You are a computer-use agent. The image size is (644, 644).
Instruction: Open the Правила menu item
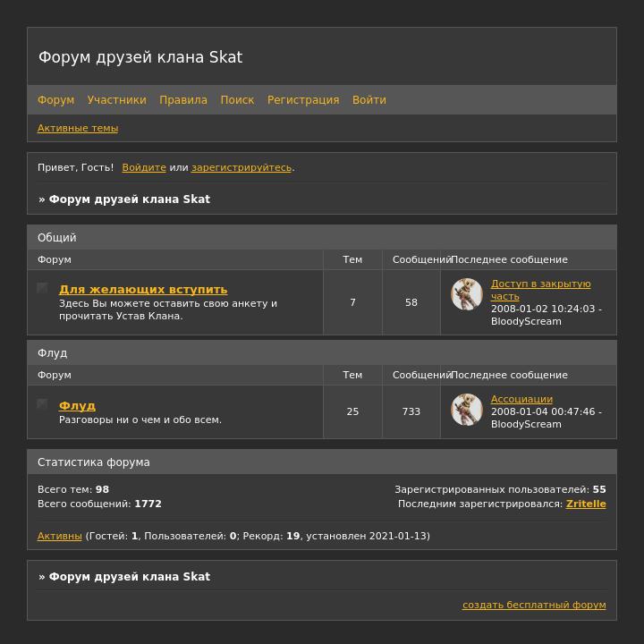[183, 100]
